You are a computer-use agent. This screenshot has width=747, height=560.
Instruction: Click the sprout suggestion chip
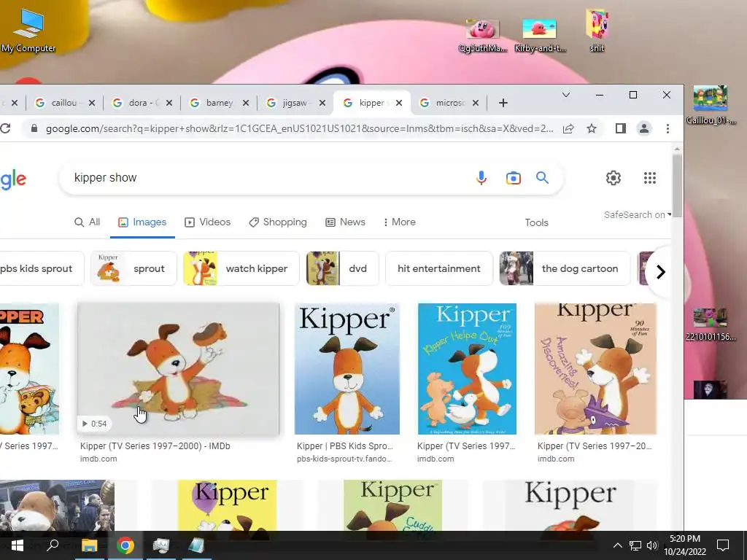[x=133, y=268]
